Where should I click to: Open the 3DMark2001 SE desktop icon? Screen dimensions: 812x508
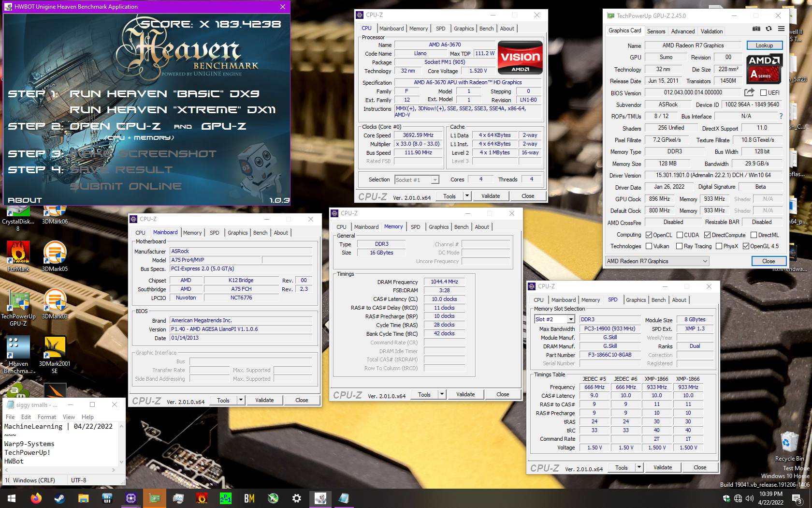point(55,355)
